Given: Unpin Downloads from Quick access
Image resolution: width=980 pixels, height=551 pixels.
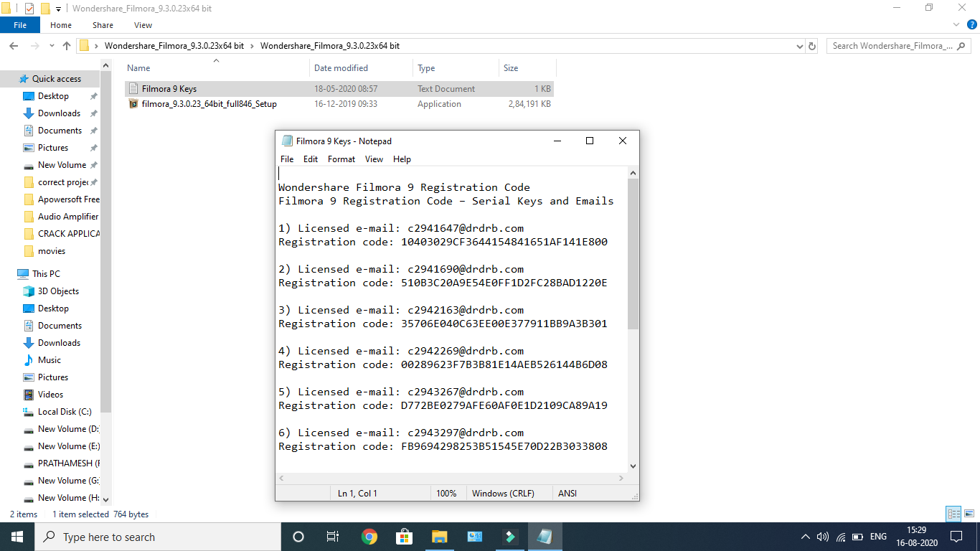Looking at the screenshot, I should [x=93, y=113].
